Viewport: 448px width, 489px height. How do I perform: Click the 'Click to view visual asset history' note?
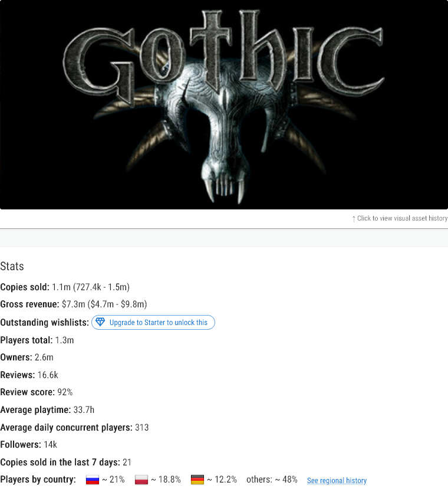(x=400, y=218)
